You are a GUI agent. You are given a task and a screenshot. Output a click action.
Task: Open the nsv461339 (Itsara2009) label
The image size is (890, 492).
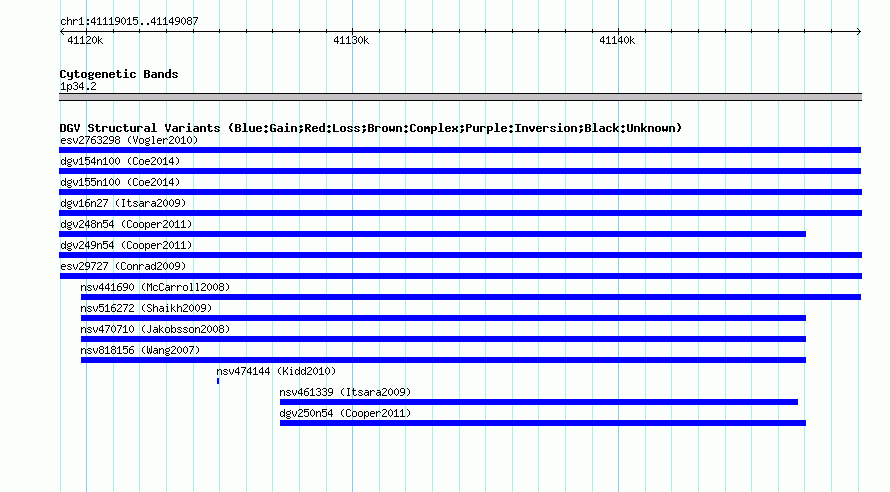click(x=345, y=392)
